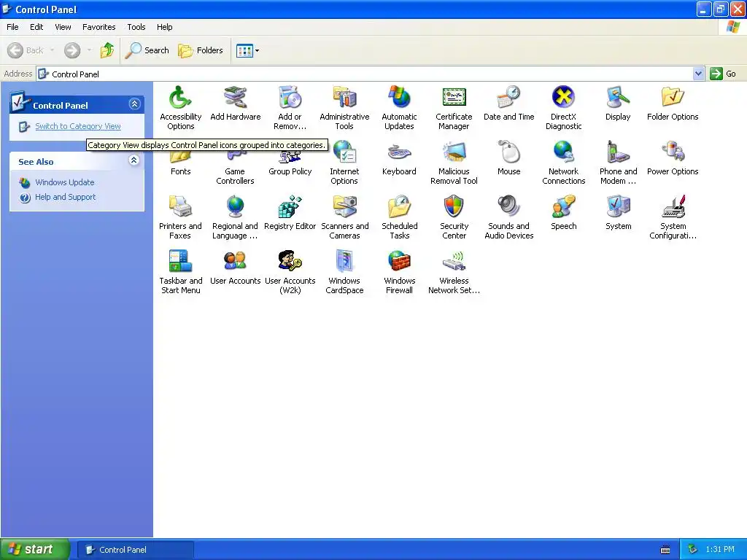Screen dimensions: 747x560
Task: Open Windows Update link
Action: click(65, 182)
